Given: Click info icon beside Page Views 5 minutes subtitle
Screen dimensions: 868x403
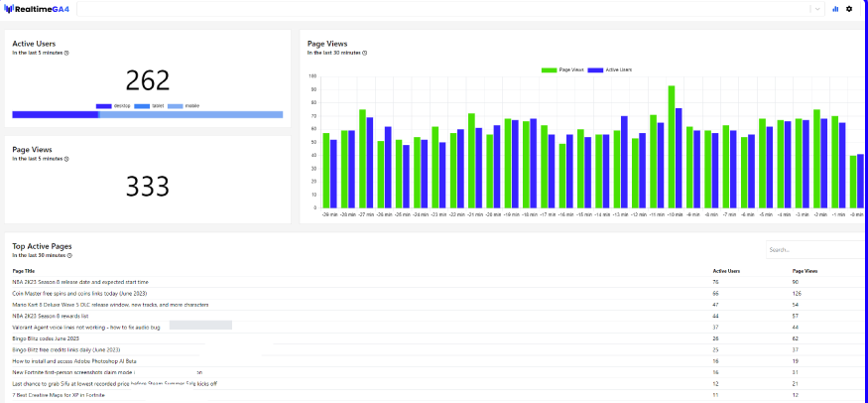Looking at the screenshot, I should click(x=66, y=159).
